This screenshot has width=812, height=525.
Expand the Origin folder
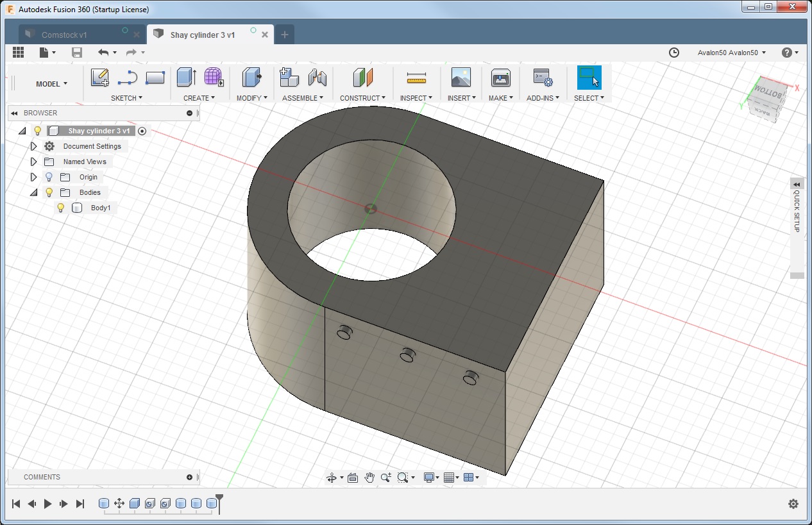tap(34, 177)
